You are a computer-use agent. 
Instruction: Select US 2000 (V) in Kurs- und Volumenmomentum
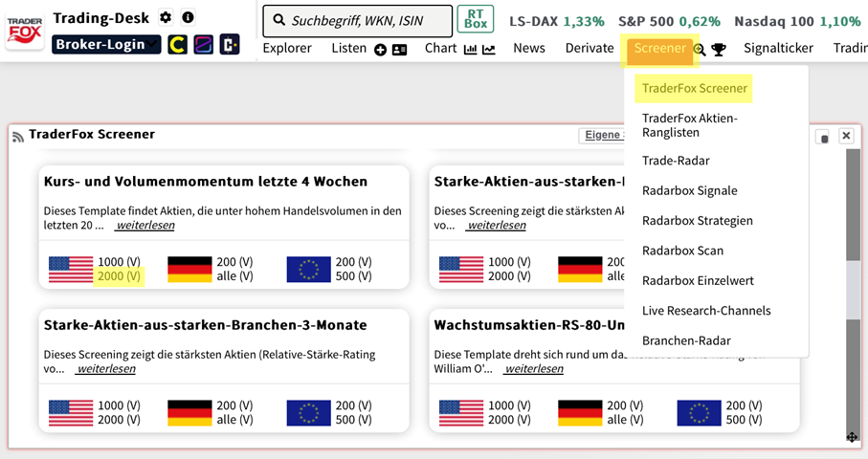tap(119, 276)
